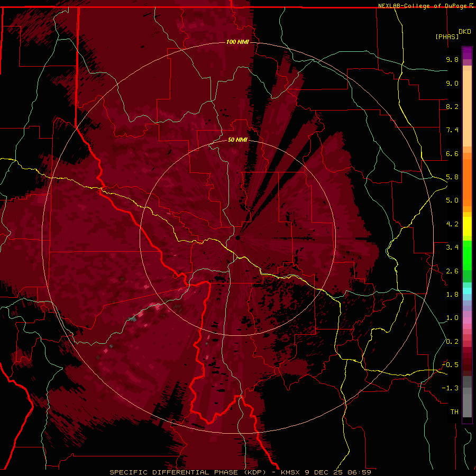
Task: Select the -0.5 scale label
Action: click(x=451, y=365)
